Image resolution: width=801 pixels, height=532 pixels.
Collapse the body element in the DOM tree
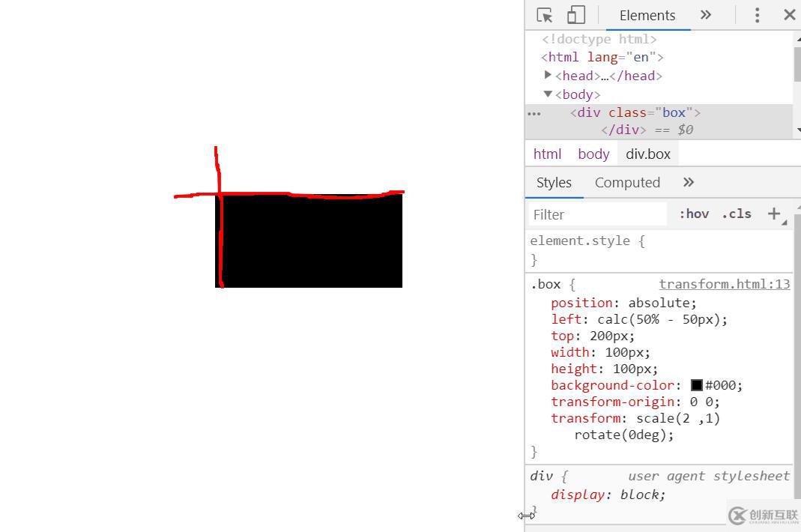(548, 94)
